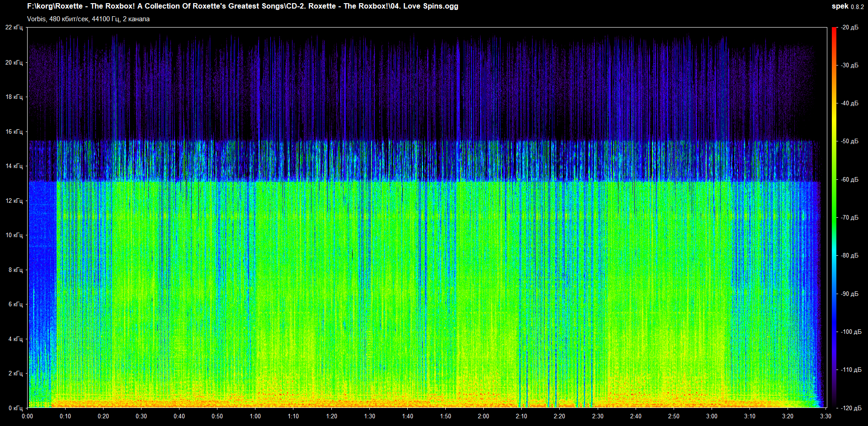The width and height of the screenshot is (868, 426).
Task: Click the -60 дБ scale label
Action: click(x=849, y=179)
